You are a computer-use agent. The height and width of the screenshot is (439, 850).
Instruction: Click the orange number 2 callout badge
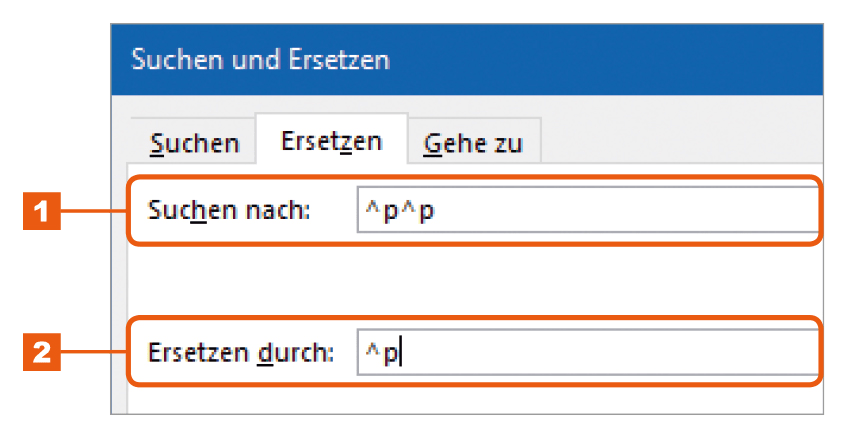point(42,352)
